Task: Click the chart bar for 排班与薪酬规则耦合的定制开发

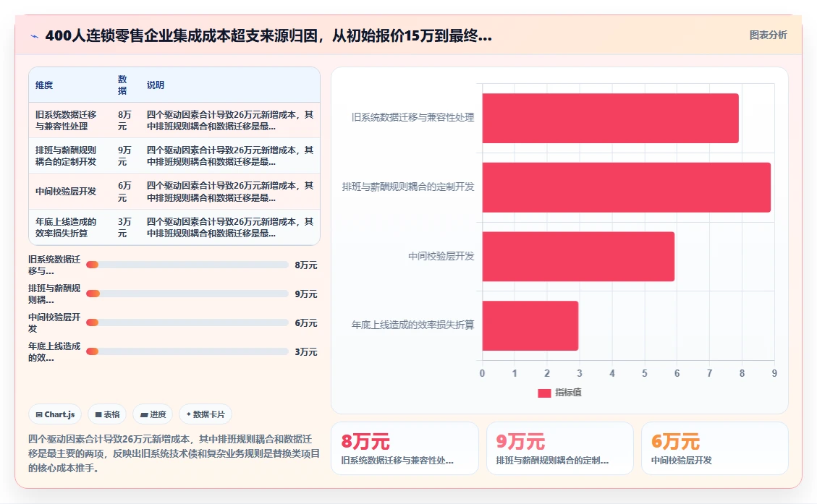Action: click(x=626, y=187)
